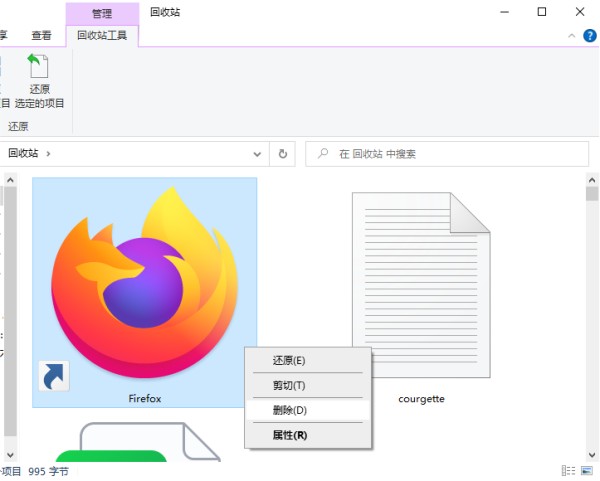Viewport: 600px width, 481px height.
Task: Click the 995 字节 status bar text
Action: coord(48,471)
